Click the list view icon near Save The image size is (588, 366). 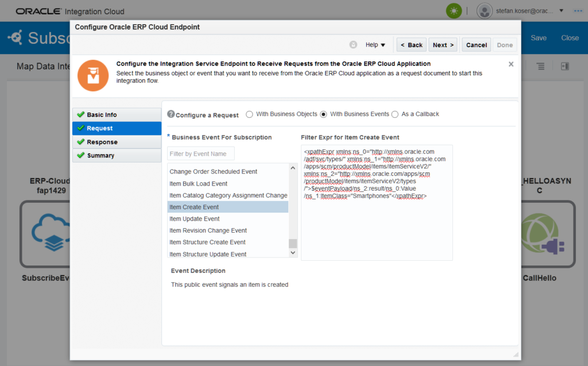tap(540, 67)
